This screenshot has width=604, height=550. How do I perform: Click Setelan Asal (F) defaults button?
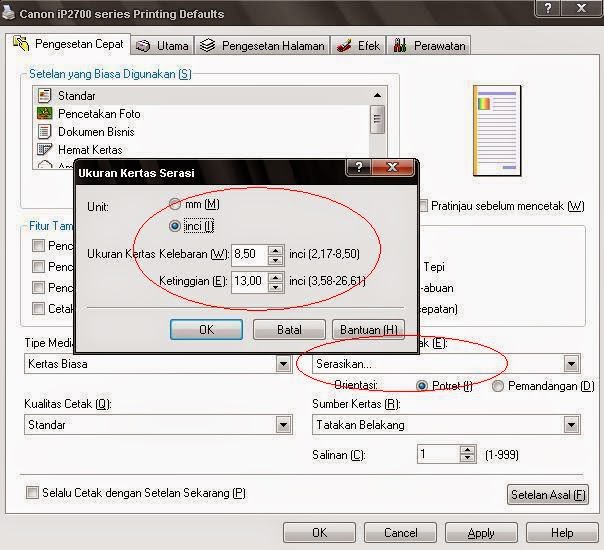[x=548, y=494]
